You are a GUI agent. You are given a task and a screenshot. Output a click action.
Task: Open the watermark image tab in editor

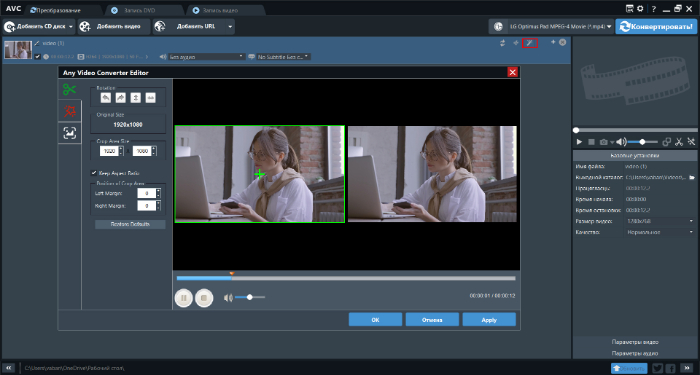[x=70, y=133]
